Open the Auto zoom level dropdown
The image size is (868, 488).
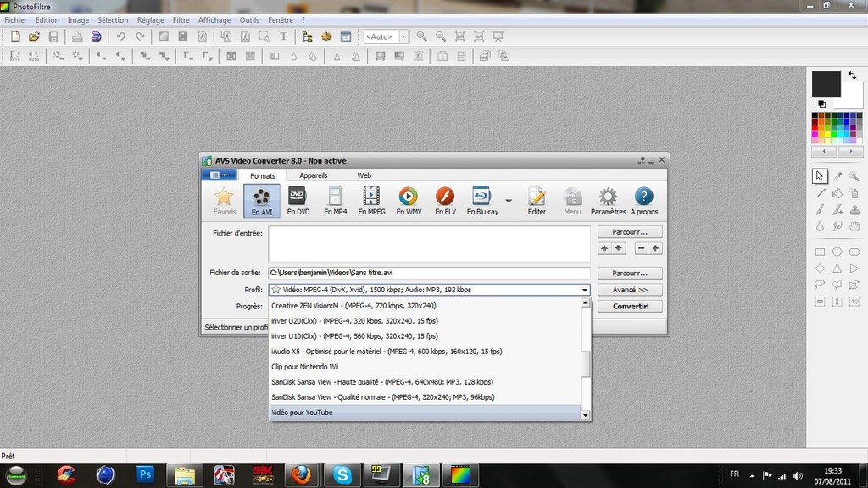(403, 36)
